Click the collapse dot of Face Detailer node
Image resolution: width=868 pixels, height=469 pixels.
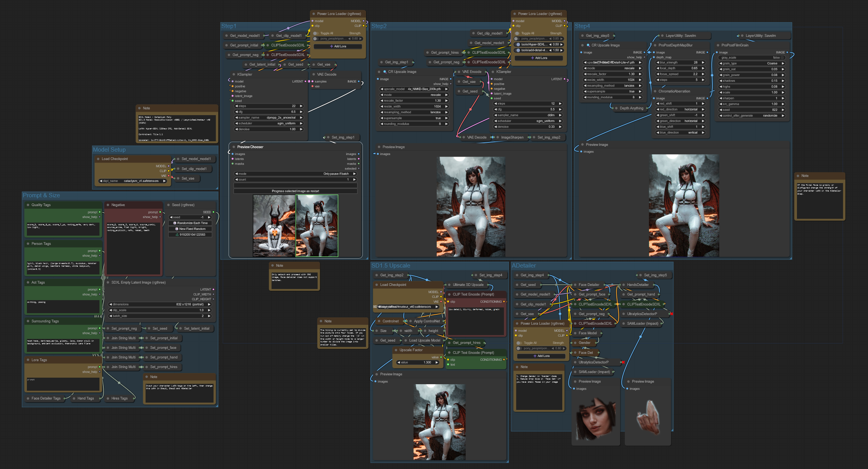point(575,285)
